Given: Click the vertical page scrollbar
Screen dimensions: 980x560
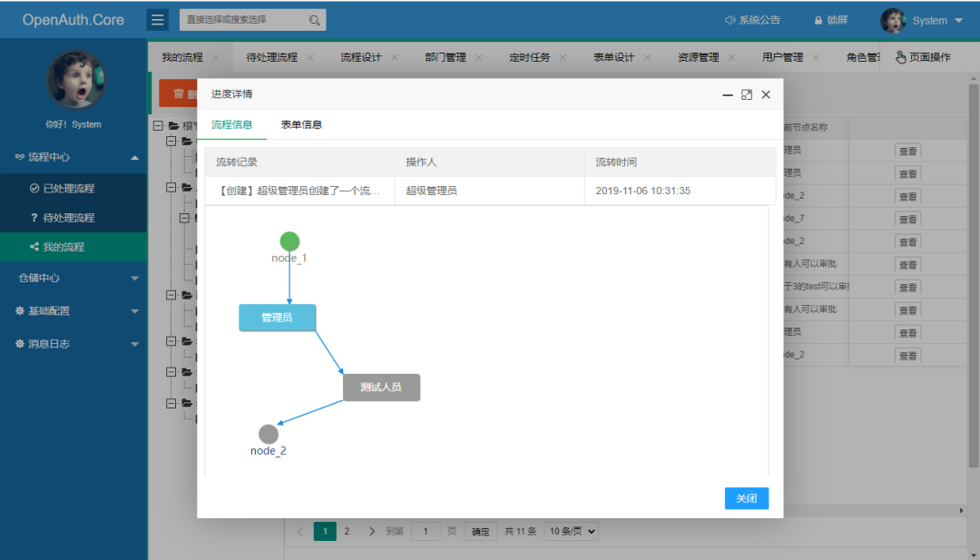Looking at the screenshot, I should [x=973, y=275].
